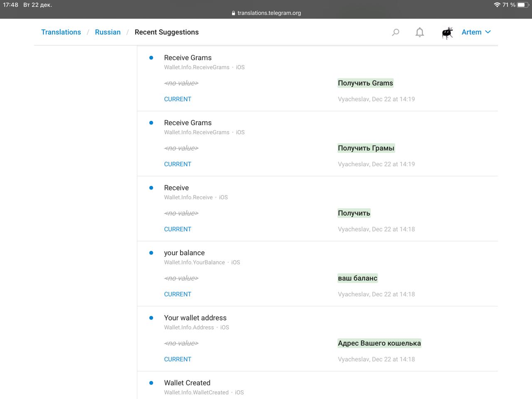Click the translations.telegram.org address text
Viewport: 532px width, 399px height.
pos(269,13)
